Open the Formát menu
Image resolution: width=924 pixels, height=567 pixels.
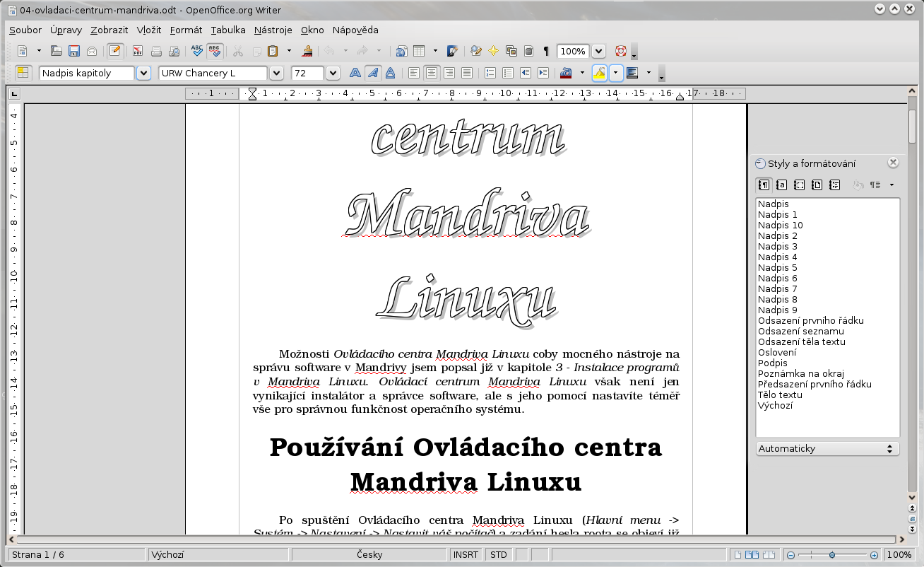186,30
